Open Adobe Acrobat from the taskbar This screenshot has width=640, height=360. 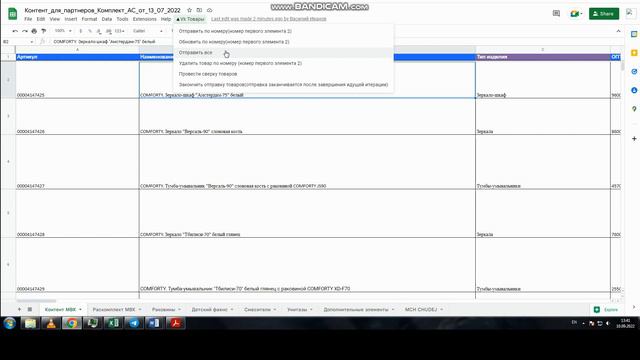pyautogui.click(x=176, y=323)
